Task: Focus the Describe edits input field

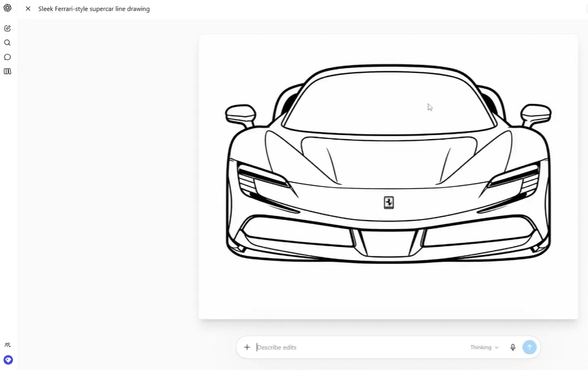Action: [361, 347]
